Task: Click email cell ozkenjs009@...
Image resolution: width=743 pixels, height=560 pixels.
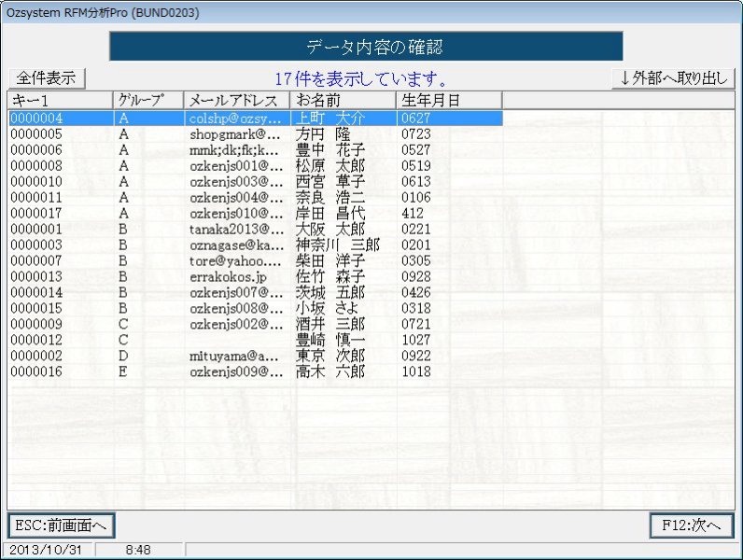Action: point(236,371)
